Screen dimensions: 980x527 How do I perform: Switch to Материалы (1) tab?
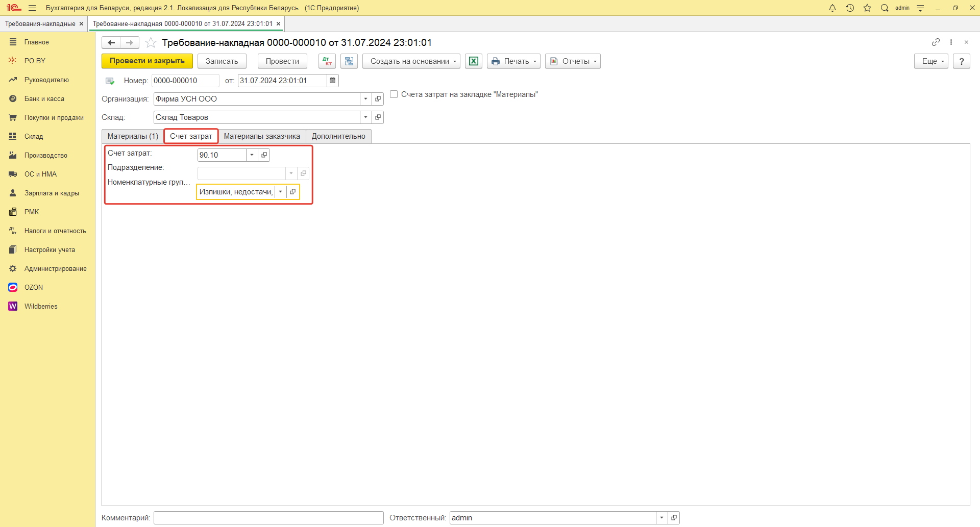point(133,136)
